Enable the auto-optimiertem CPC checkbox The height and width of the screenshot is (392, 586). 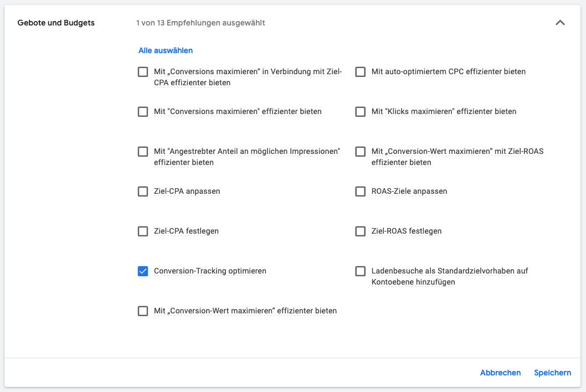pyautogui.click(x=361, y=72)
